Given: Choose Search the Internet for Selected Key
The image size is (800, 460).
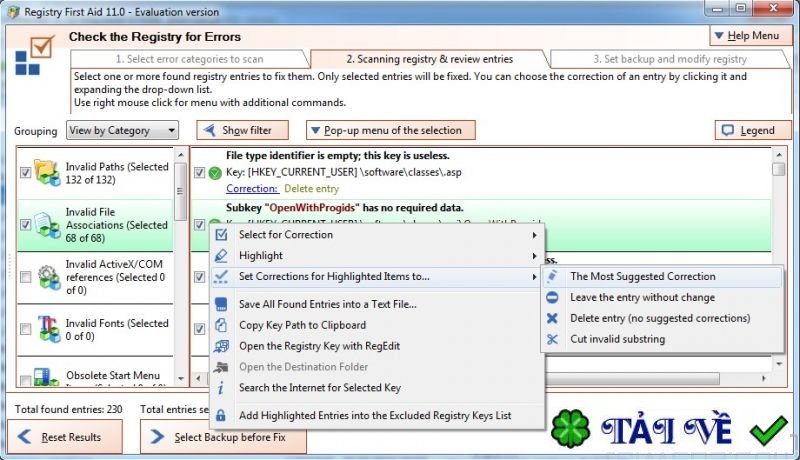Looking at the screenshot, I should point(378,388).
